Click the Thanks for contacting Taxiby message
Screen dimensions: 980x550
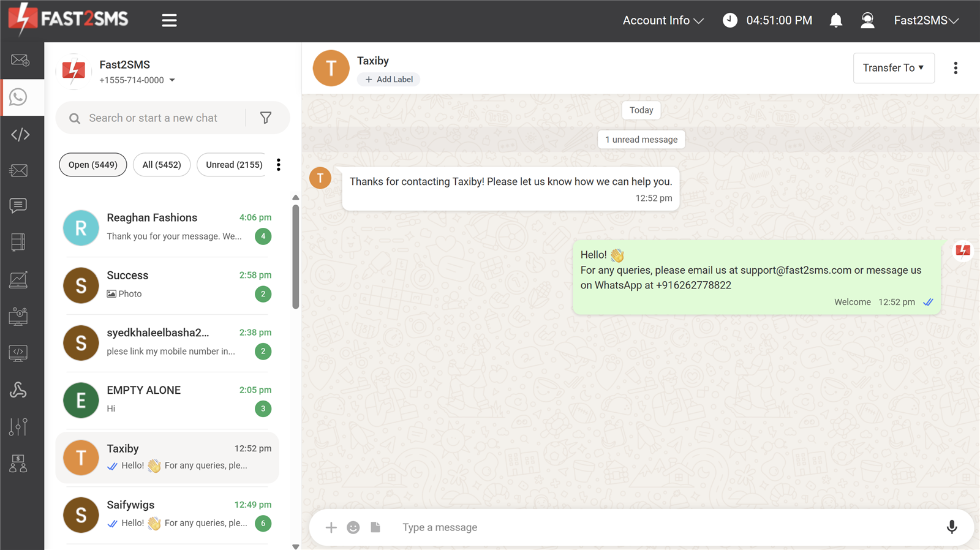click(x=511, y=189)
